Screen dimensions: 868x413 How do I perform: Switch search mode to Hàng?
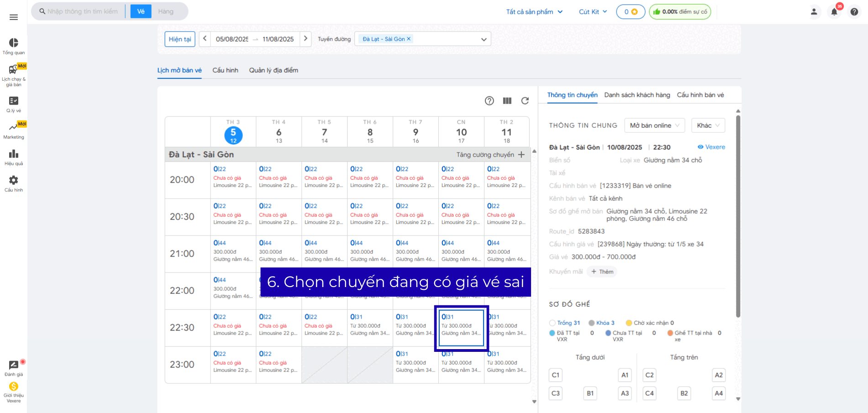click(166, 11)
